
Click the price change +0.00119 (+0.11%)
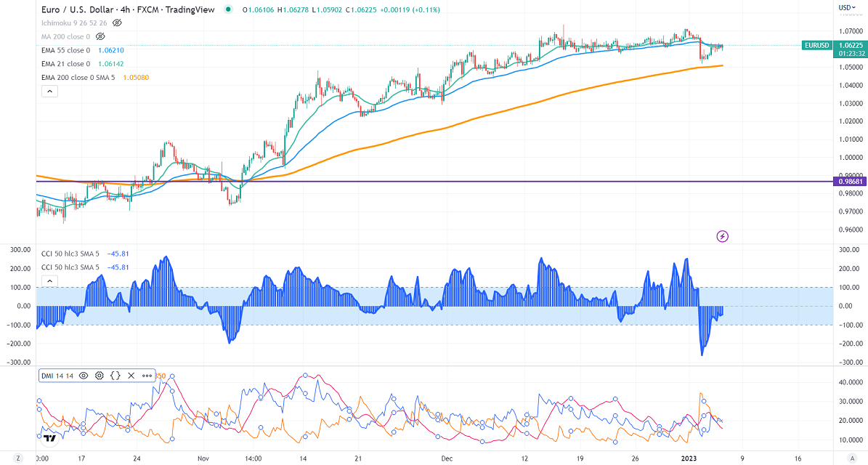pyautogui.click(x=409, y=9)
